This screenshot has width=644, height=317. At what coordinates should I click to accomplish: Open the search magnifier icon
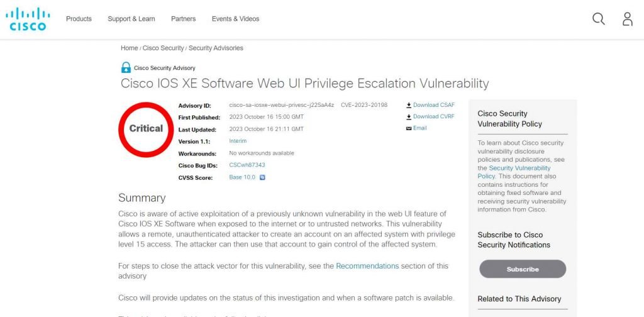point(598,19)
